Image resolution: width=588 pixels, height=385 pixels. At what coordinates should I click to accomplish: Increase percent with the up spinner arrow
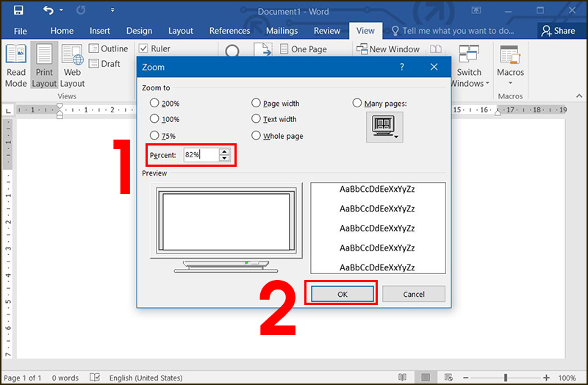point(224,151)
